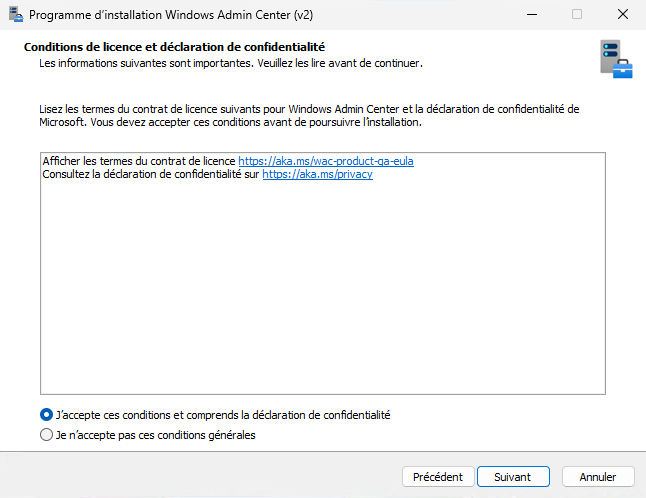Click the Windows Admin Center server logo
This screenshot has width=646, height=498.
pyautogui.click(x=616, y=59)
